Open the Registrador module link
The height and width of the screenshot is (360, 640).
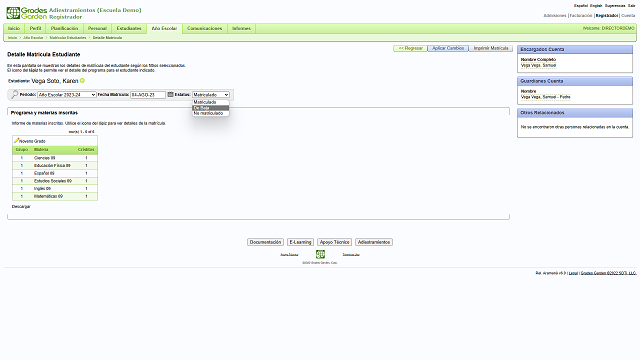(x=607, y=16)
